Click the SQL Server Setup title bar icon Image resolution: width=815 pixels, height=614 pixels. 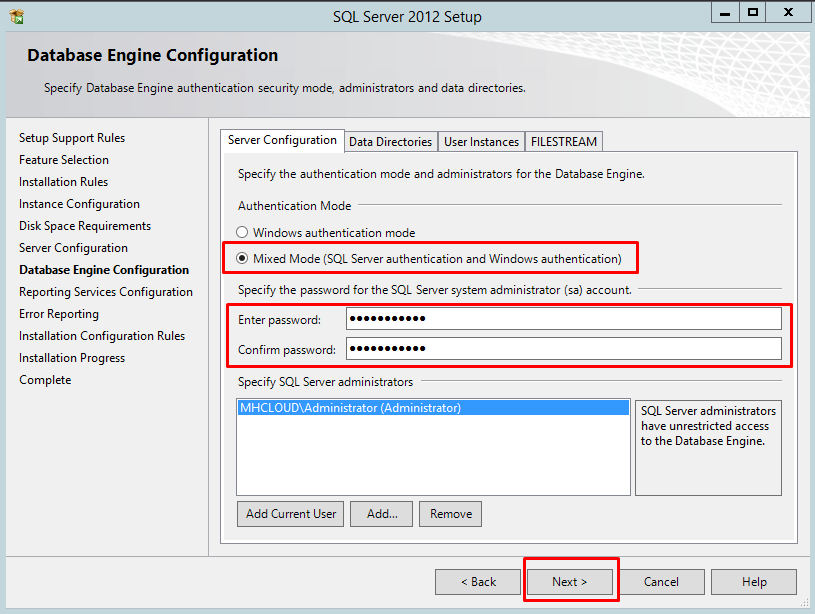pyautogui.click(x=17, y=17)
